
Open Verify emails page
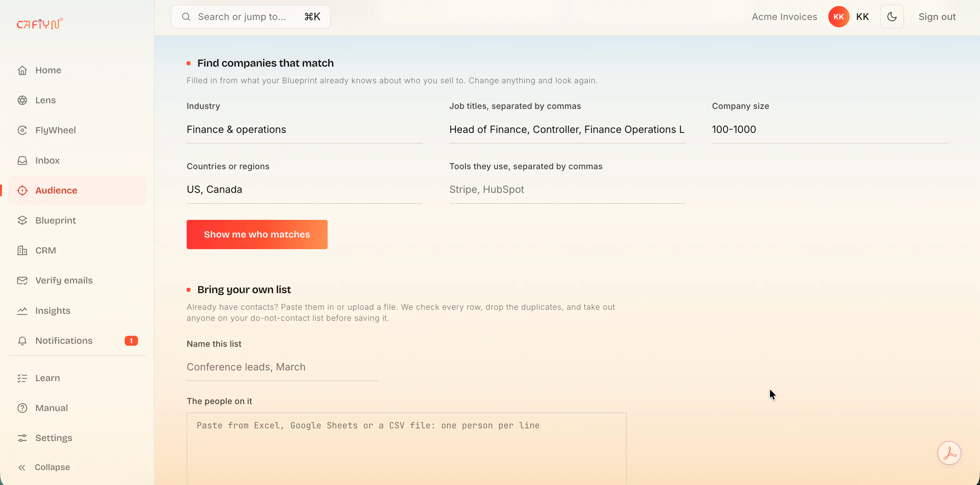77,280
